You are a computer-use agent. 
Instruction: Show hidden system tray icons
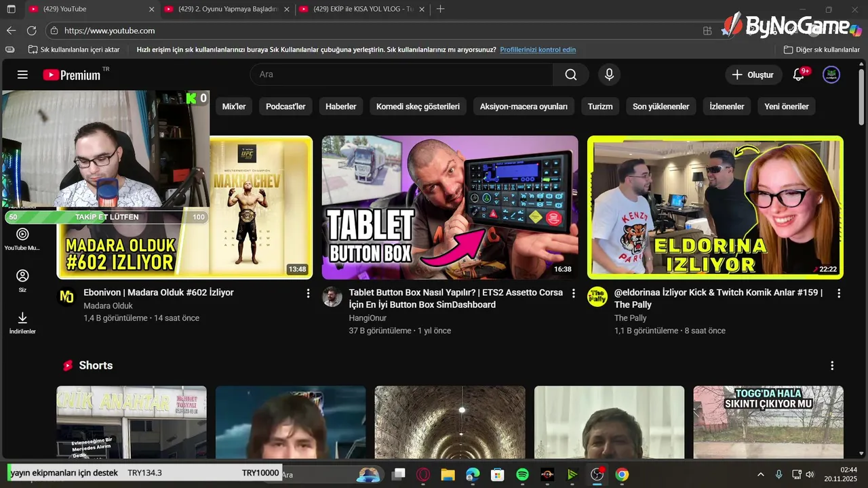tap(760, 474)
